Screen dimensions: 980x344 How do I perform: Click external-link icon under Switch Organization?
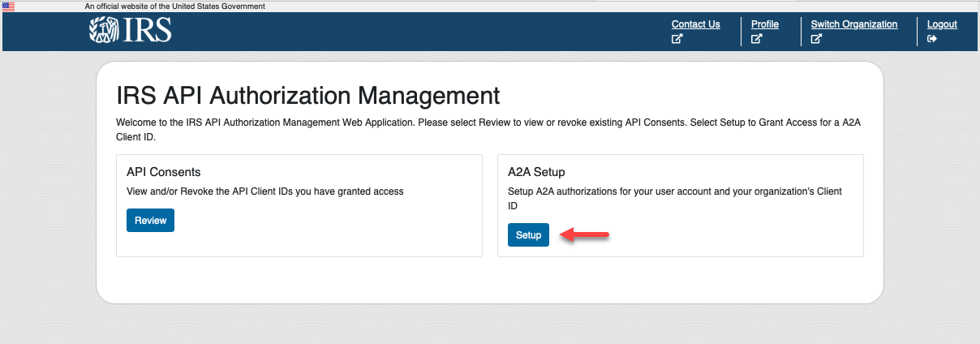(x=816, y=38)
